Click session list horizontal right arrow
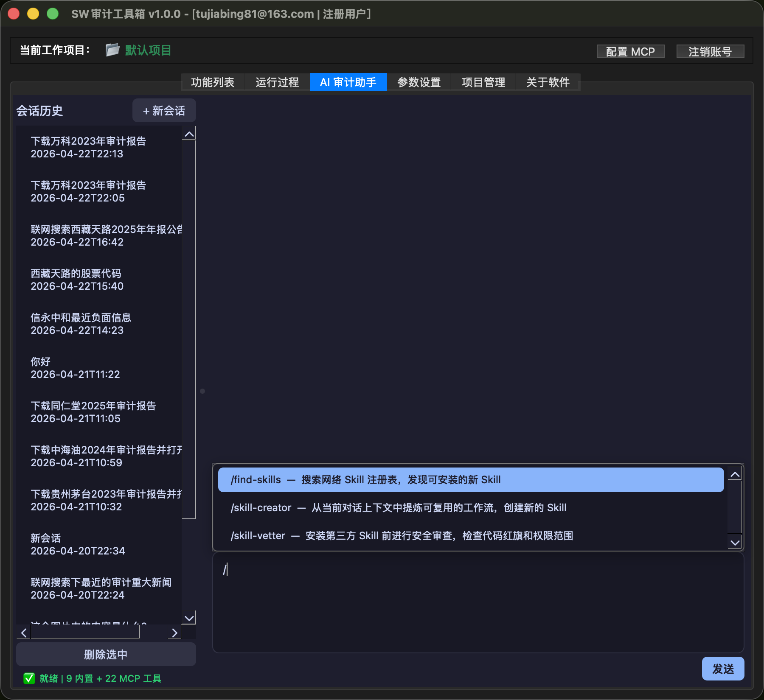The height and width of the screenshot is (700, 764). (x=174, y=633)
